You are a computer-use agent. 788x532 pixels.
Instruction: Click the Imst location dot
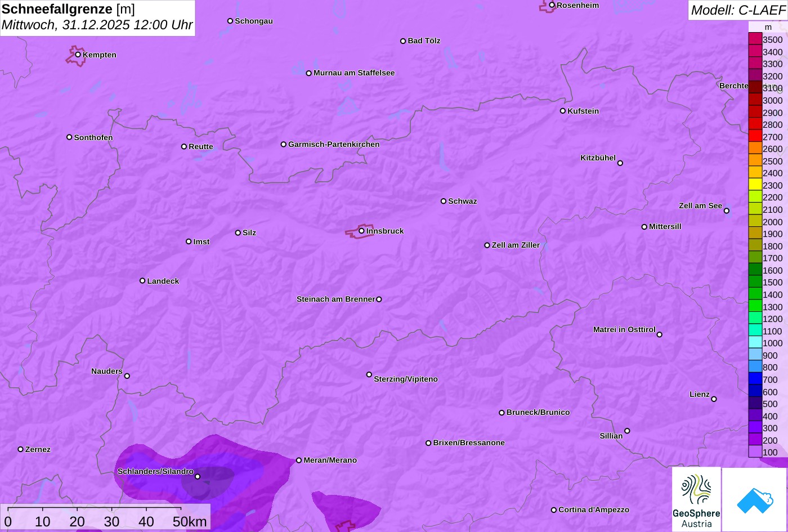point(189,242)
